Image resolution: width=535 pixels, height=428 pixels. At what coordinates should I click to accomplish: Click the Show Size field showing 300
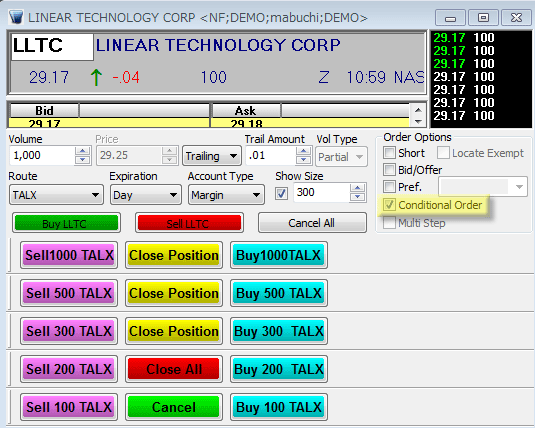321,192
